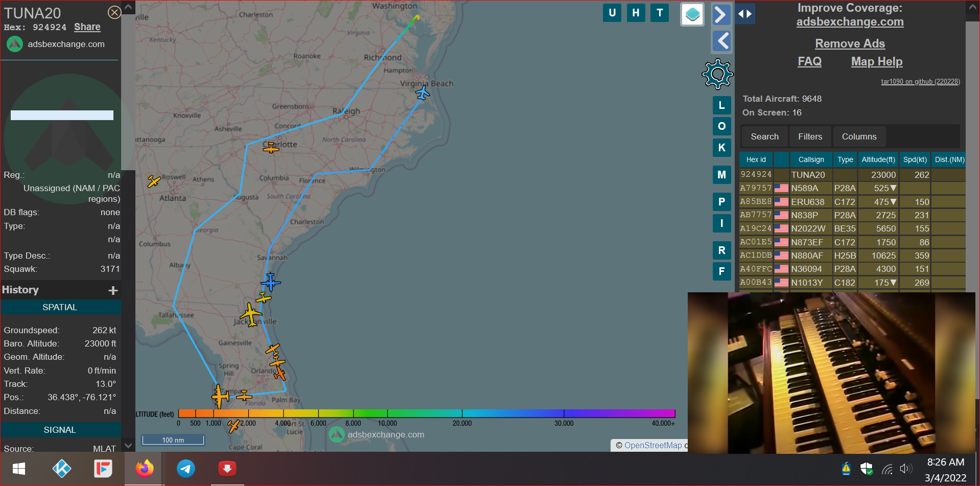Select N2022W row in aircraft table
Screen dimensions: 980x486
point(852,228)
